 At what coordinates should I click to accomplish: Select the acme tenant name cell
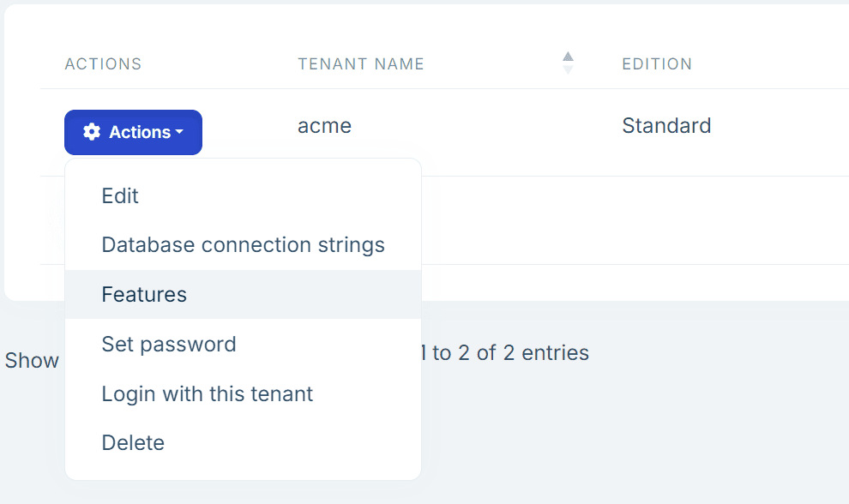click(325, 126)
